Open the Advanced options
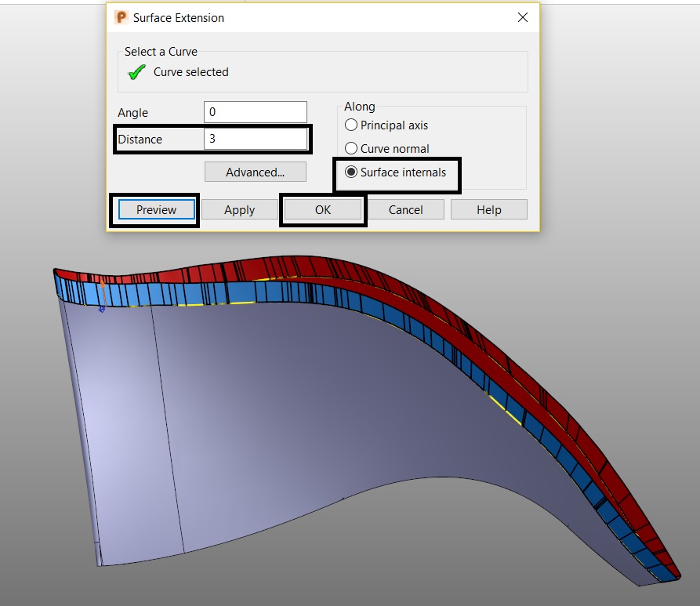 coord(255,172)
